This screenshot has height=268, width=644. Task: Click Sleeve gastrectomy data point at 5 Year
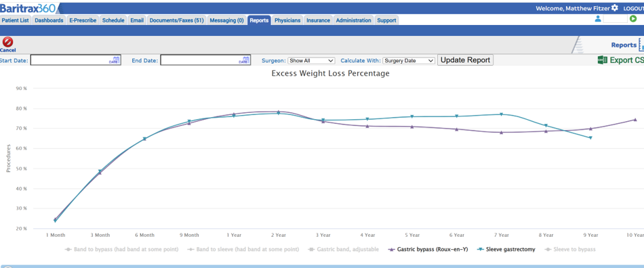(412, 117)
